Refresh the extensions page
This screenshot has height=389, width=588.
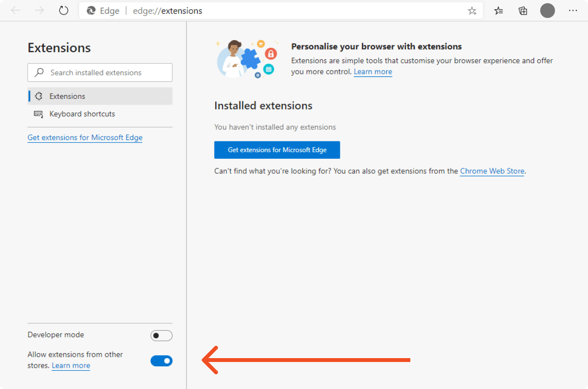pyautogui.click(x=64, y=11)
